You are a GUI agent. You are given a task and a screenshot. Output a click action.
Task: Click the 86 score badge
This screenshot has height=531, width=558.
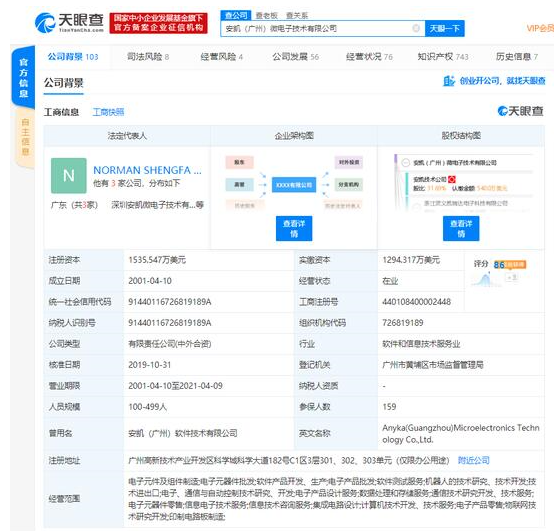499,264
